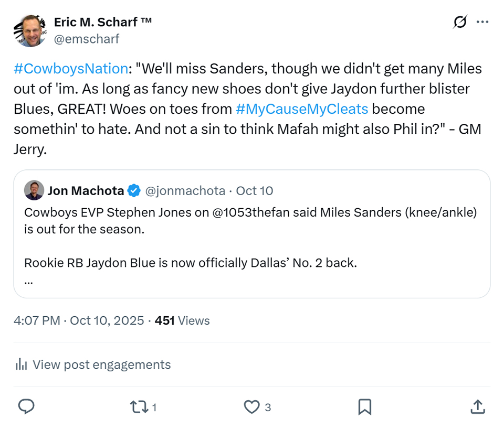Click Jon Machota's blue verified badge
The height and width of the screenshot is (429, 504).
click(x=134, y=190)
